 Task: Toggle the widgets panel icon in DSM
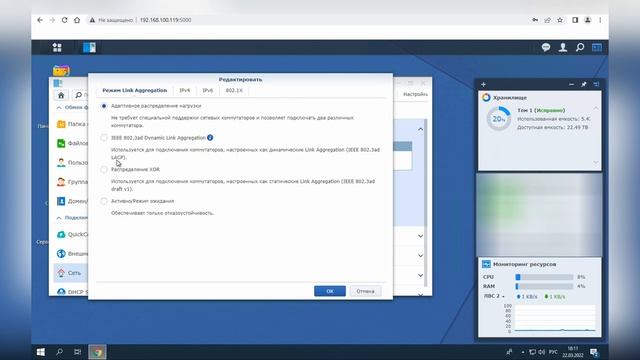tap(597, 47)
